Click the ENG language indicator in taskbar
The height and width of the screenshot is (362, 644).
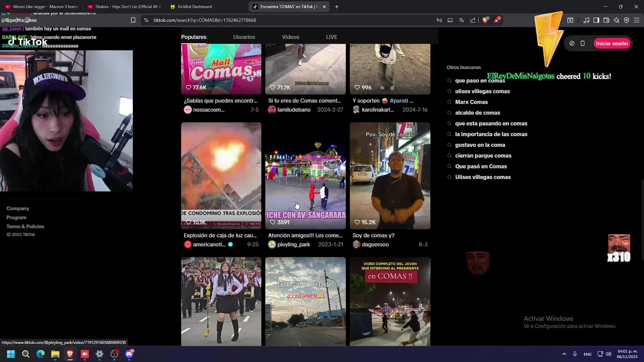click(588, 354)
